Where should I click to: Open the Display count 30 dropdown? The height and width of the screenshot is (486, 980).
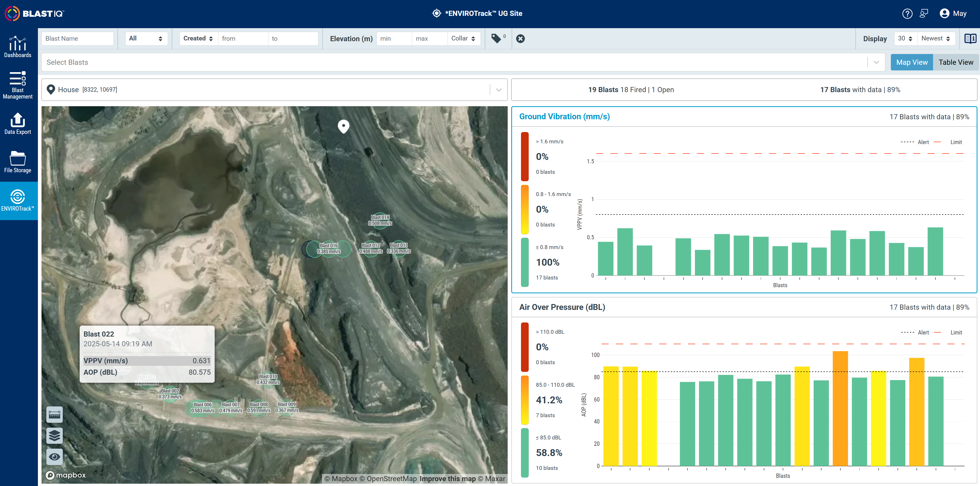point(905,38)
